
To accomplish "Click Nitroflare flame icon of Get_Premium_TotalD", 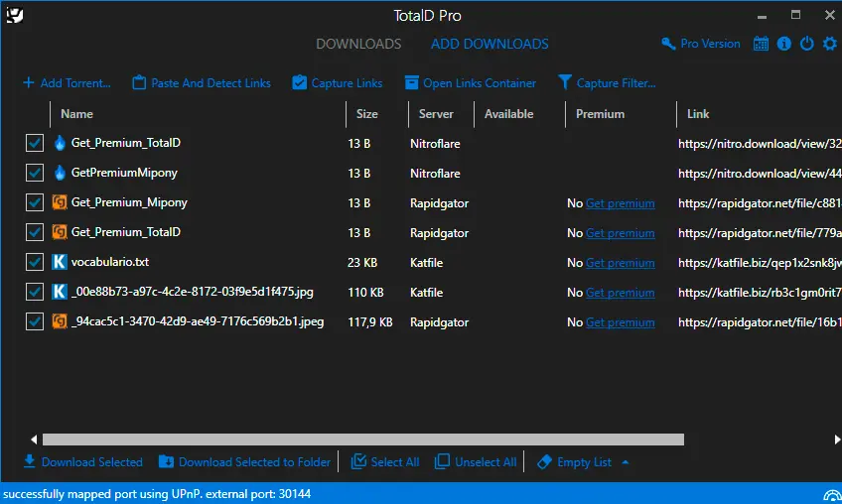I will [60, 143].
